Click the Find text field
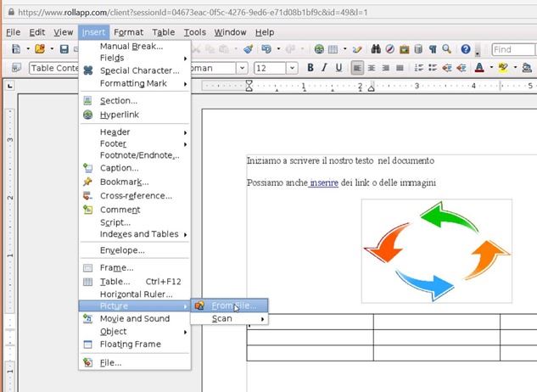 513,50
